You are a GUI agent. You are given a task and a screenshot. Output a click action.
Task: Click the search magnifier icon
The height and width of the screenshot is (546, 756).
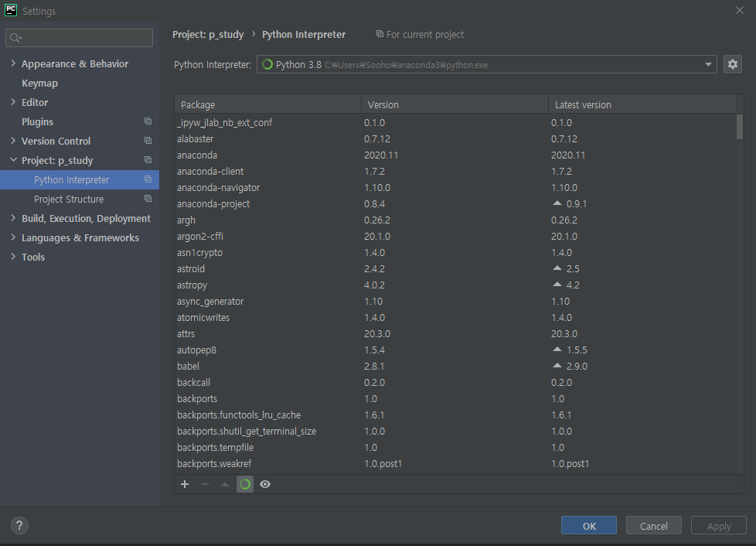point(15,38)
